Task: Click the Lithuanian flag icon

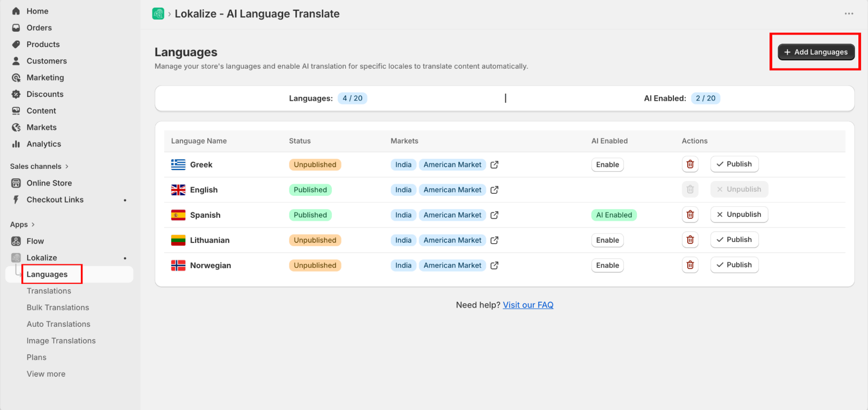Action: [x=178, y=240]
